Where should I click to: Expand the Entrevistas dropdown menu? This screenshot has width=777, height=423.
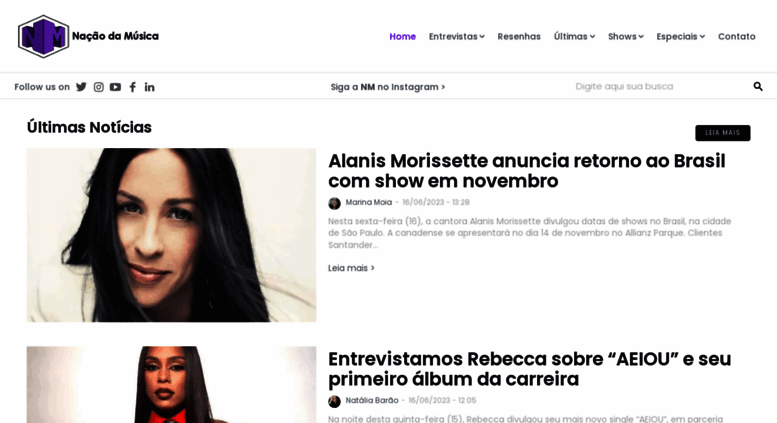(456, 37)
